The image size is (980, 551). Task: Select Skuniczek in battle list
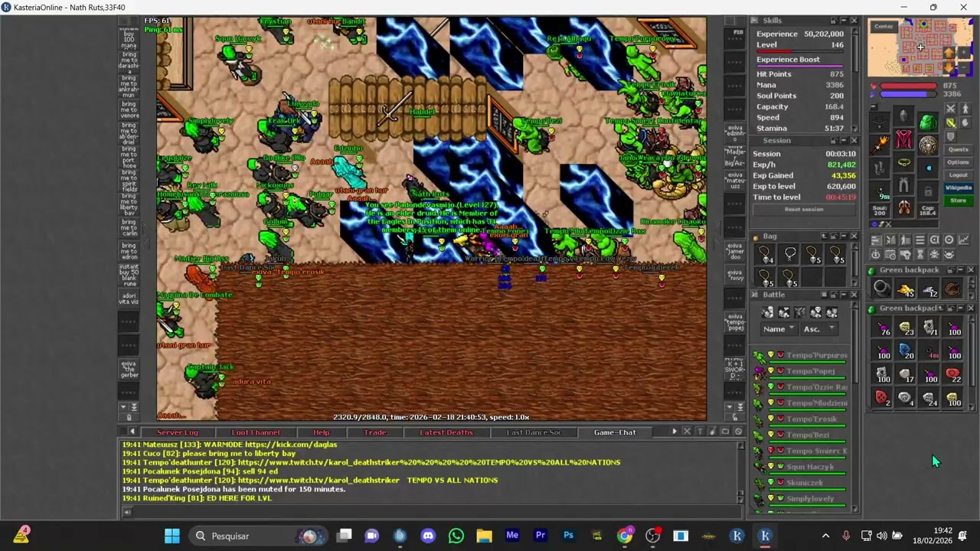[x=801, y=484]
